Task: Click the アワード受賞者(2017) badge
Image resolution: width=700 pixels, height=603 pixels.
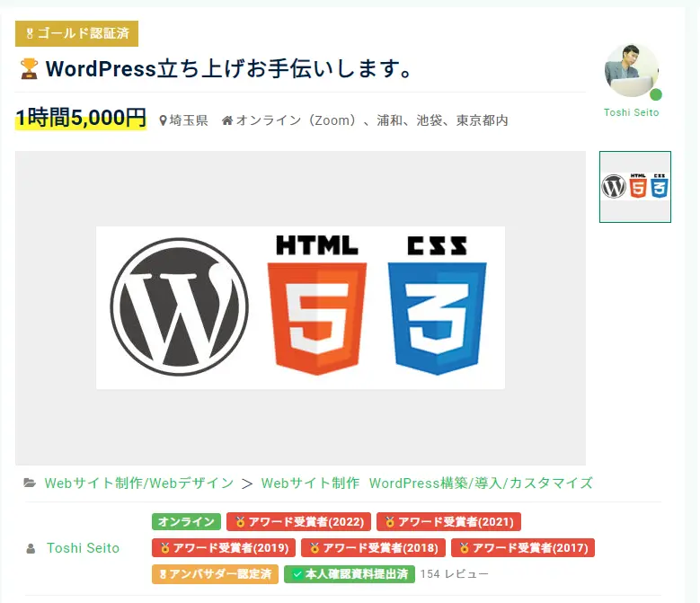Action: coord(523,547)
